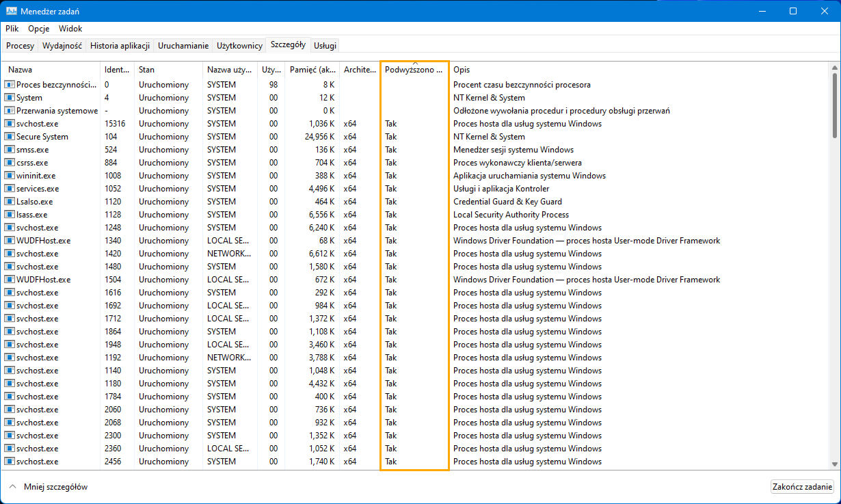Click the lsass.exe process icon

tap(10, 215)
